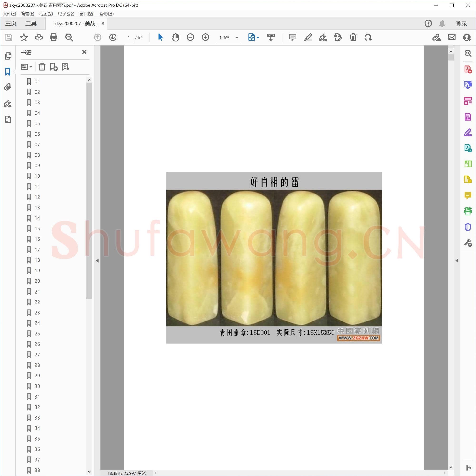Select the Hand pan tool
The width and height of the screenshot is (476, 476).
tap(175, 37)
